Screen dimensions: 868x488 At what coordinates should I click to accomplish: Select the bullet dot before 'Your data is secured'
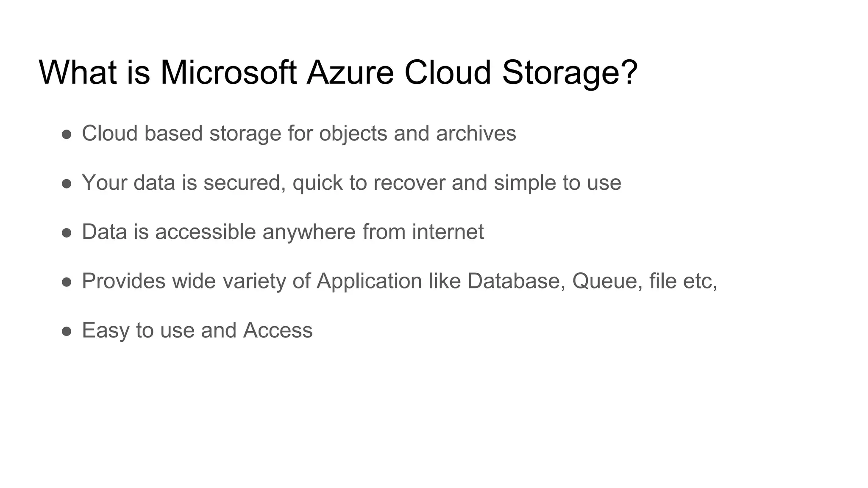coord(67,183)
